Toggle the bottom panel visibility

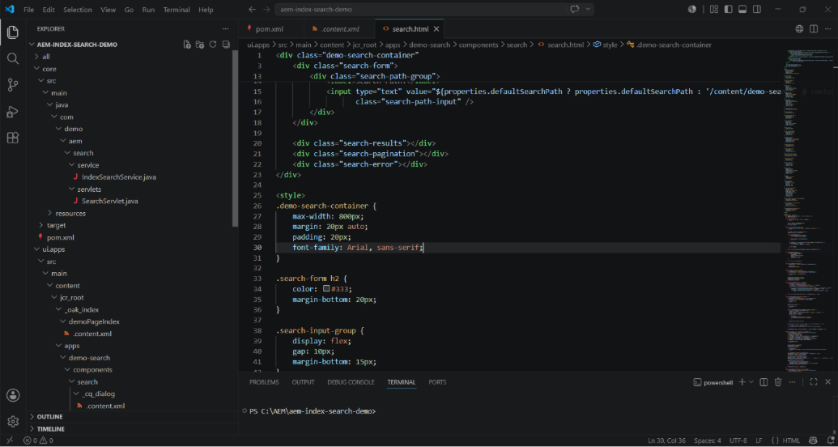point(742,10)
